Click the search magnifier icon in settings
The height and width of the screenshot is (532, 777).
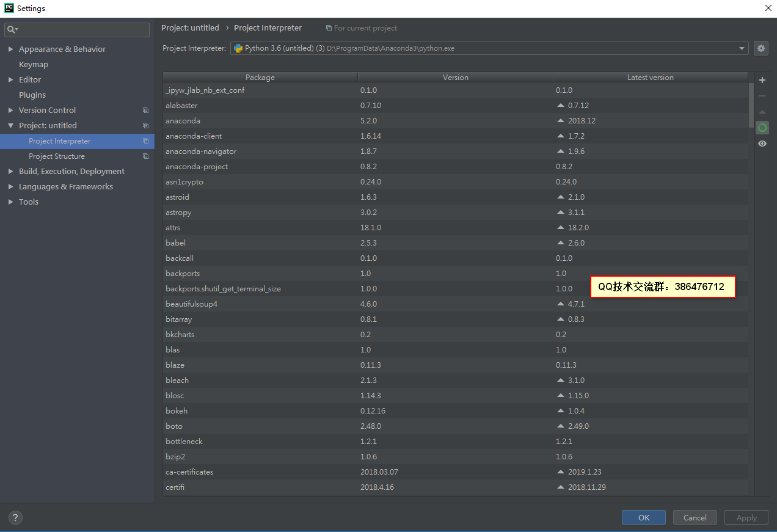click(x=12, y=29)
